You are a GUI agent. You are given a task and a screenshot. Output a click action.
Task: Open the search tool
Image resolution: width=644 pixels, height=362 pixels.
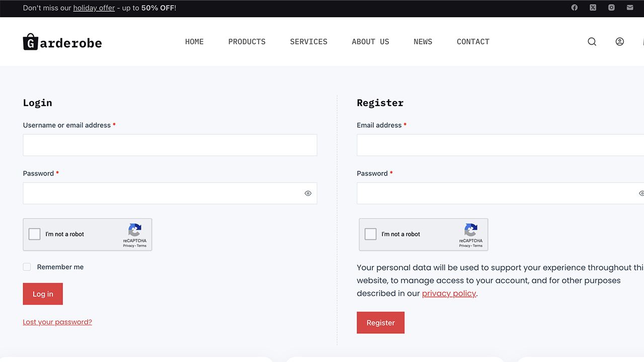tap(592, 41)
